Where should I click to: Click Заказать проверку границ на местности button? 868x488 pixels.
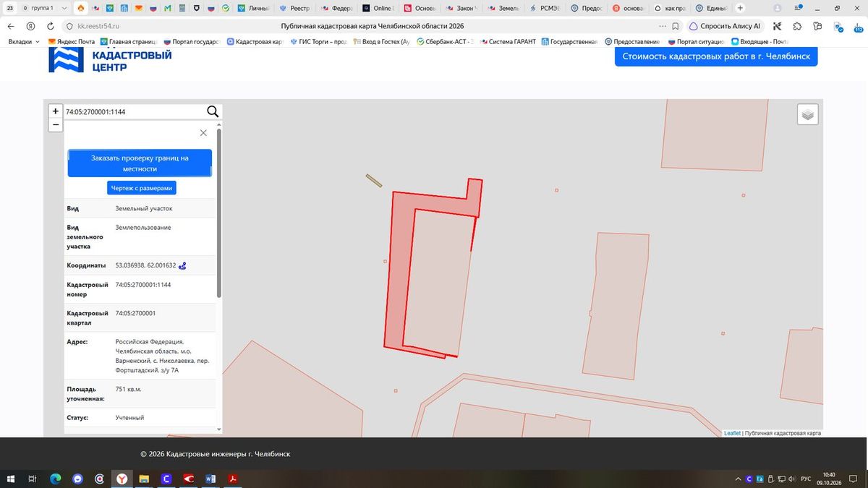[x=140, y=163]
